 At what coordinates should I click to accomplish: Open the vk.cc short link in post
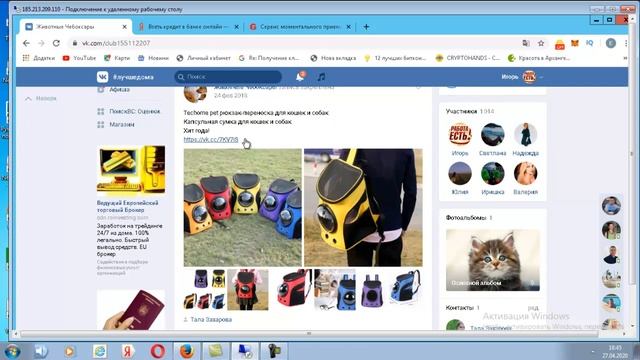(x=211, y=140)
